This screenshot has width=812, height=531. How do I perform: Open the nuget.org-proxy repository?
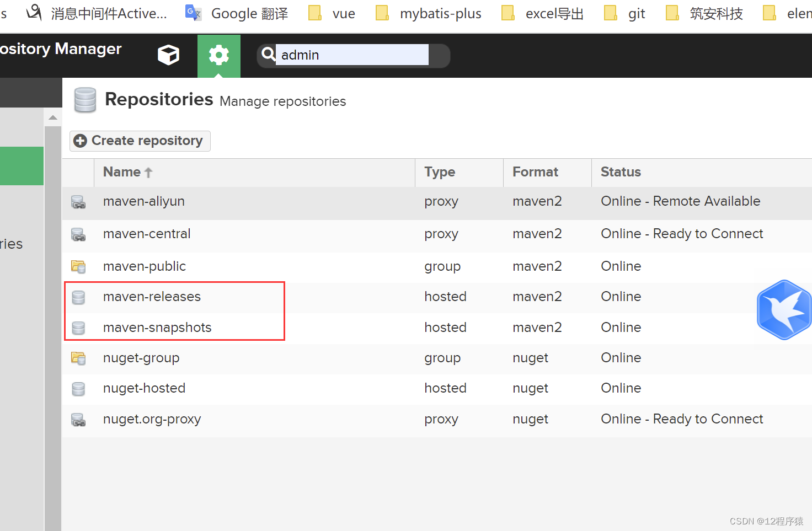pyautogui.click(x=152, y=419)
